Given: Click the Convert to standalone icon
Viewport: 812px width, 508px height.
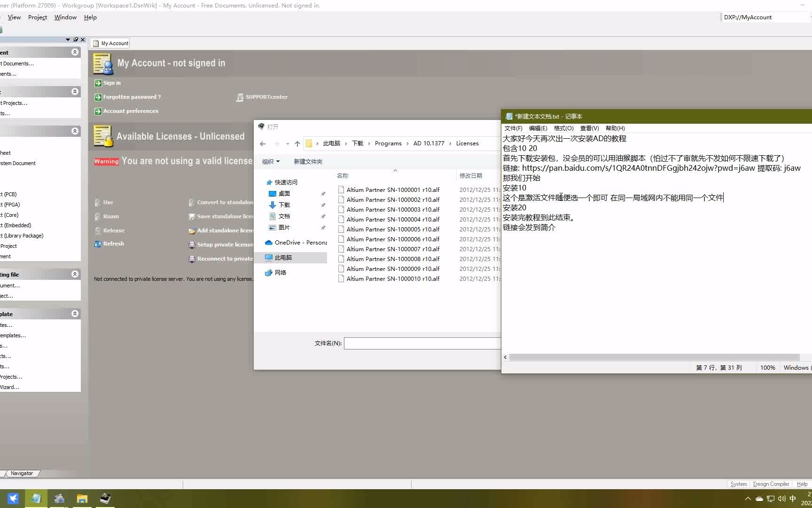Looking at the screenshot, I should [x=192, y=202].
